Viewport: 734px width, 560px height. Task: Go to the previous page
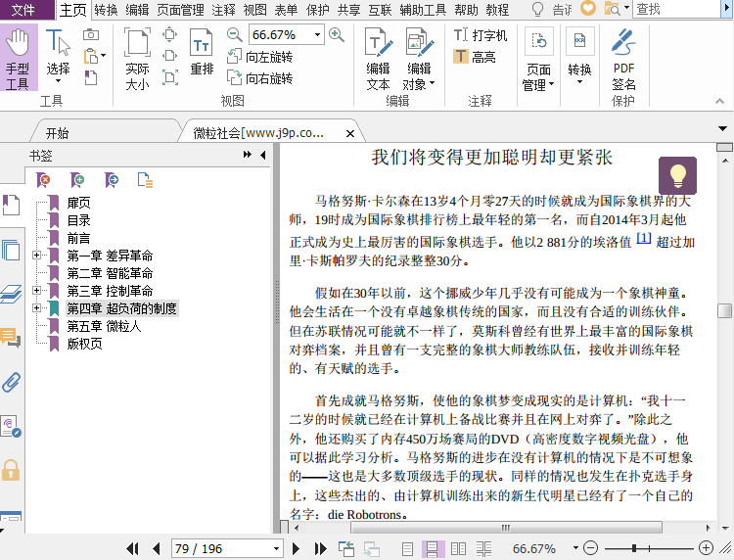[157, 548]
